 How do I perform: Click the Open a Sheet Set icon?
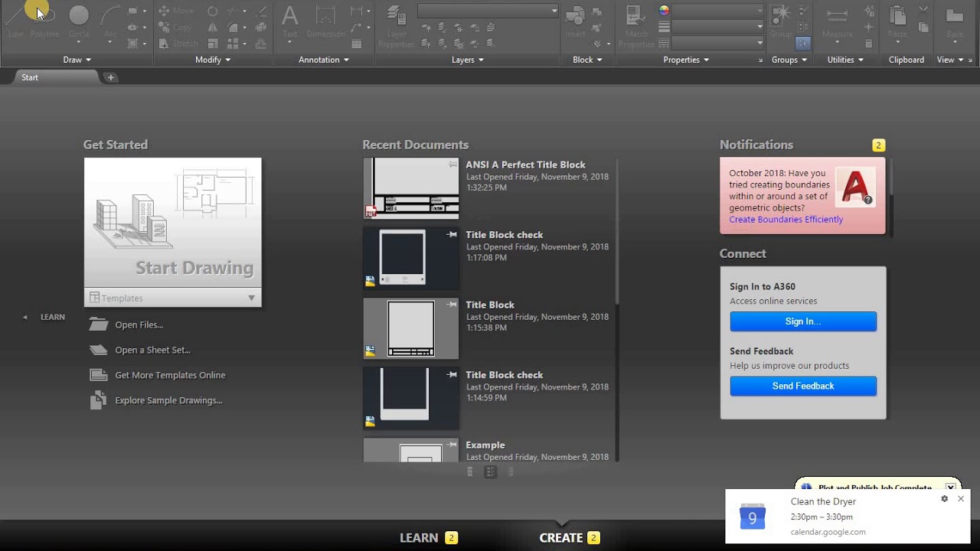tap(98, 350)
